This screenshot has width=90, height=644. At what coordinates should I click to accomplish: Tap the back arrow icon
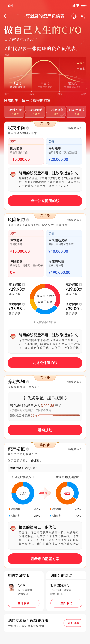[5, 16]
